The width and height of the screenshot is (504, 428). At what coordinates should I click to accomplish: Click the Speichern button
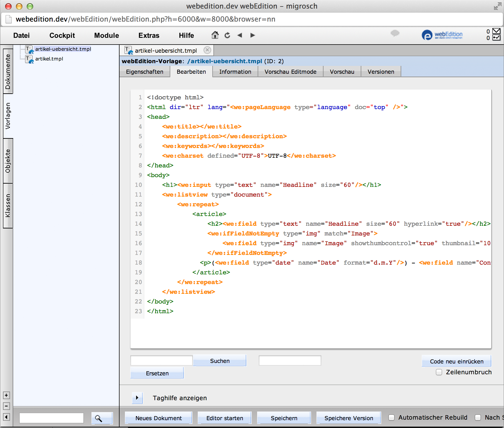pyautogui.click(x=284, y=418)
